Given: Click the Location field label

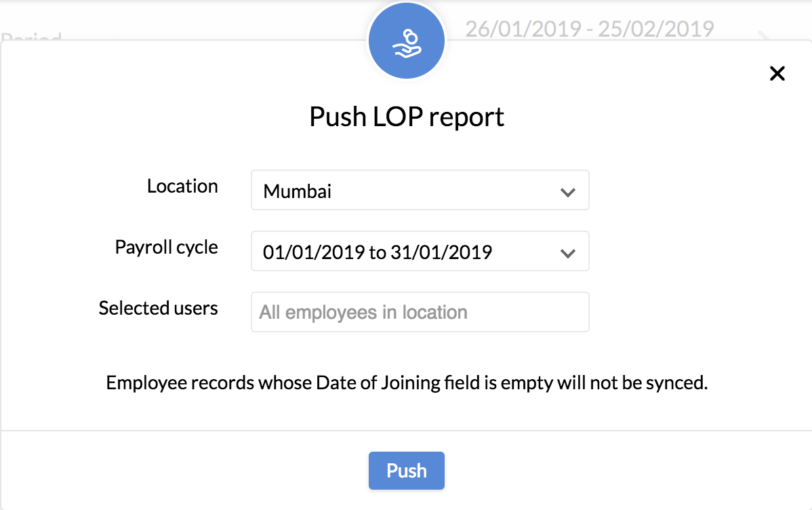Looking at the screenshot, I should coord(182,187).
